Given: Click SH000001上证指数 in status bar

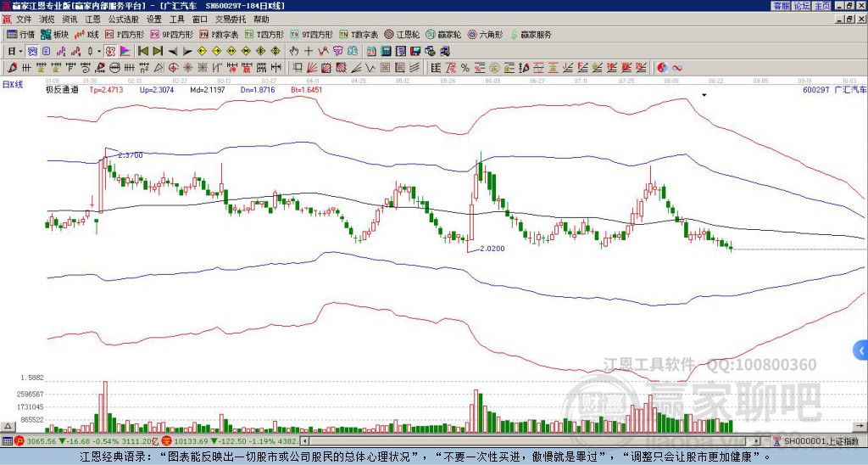Looking at the screenshot, I should (x=820, y=441).
